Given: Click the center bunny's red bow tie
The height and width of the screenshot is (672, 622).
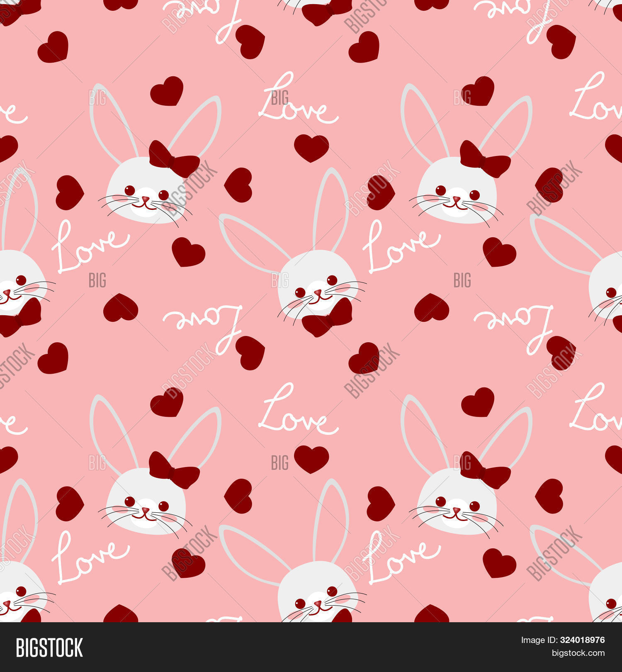Looking at the screenshot, I should tap(327, 318).
